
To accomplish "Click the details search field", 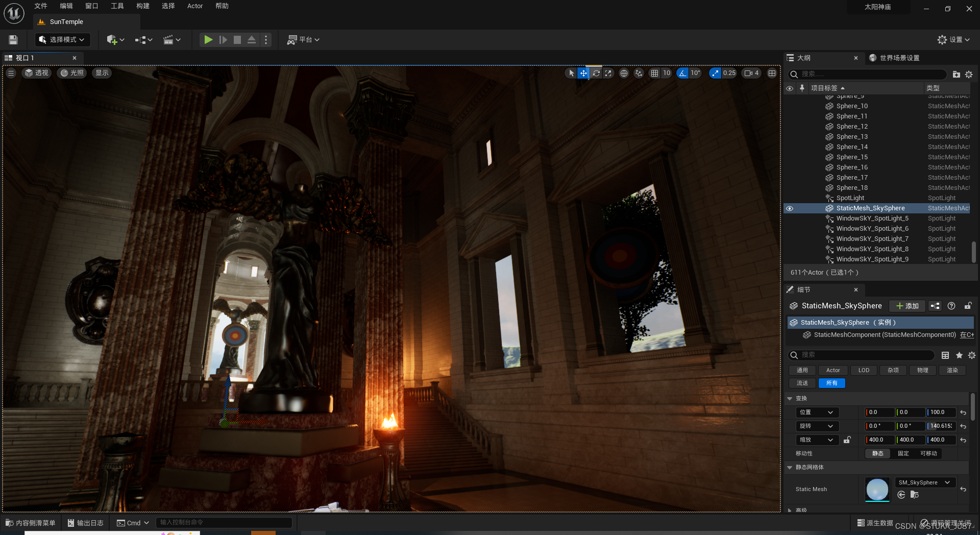I will click(862, 355).
